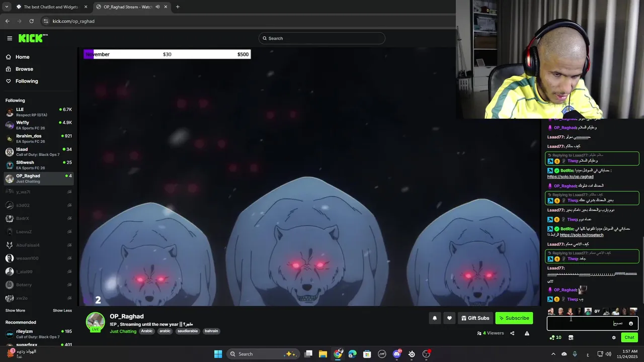Open site information icon in address bar
The height and width of the screenshot is (362, 644).
tap(46, 21)
